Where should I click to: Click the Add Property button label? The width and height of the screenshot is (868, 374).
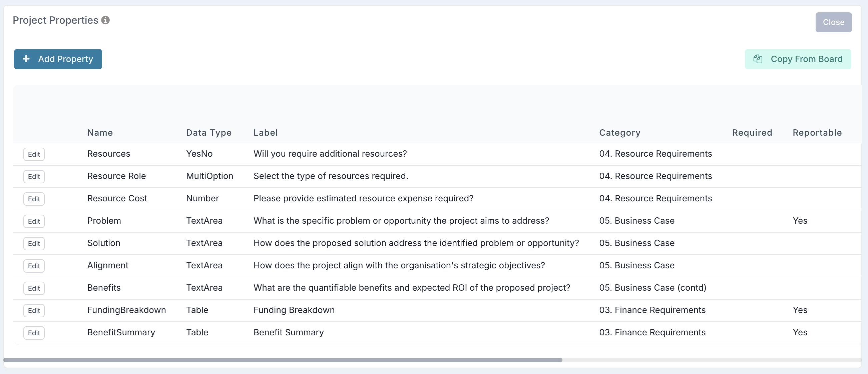pos(65,59)
